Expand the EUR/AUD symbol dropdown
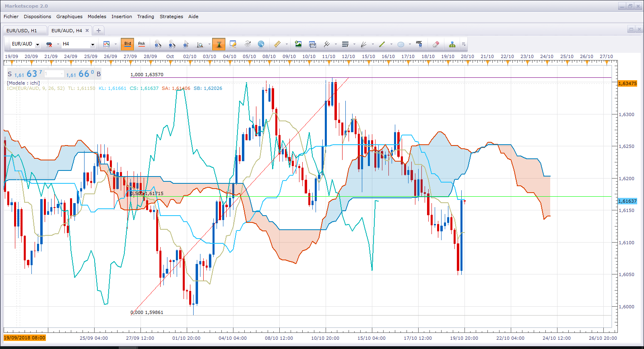Screen dimensions: 644x349 (37, 44)
